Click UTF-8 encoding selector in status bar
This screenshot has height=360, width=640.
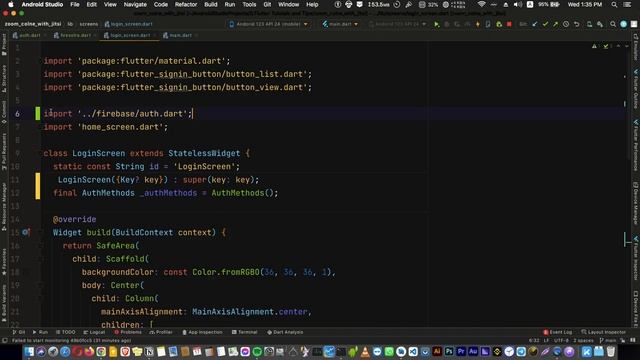tap(561, 340)
